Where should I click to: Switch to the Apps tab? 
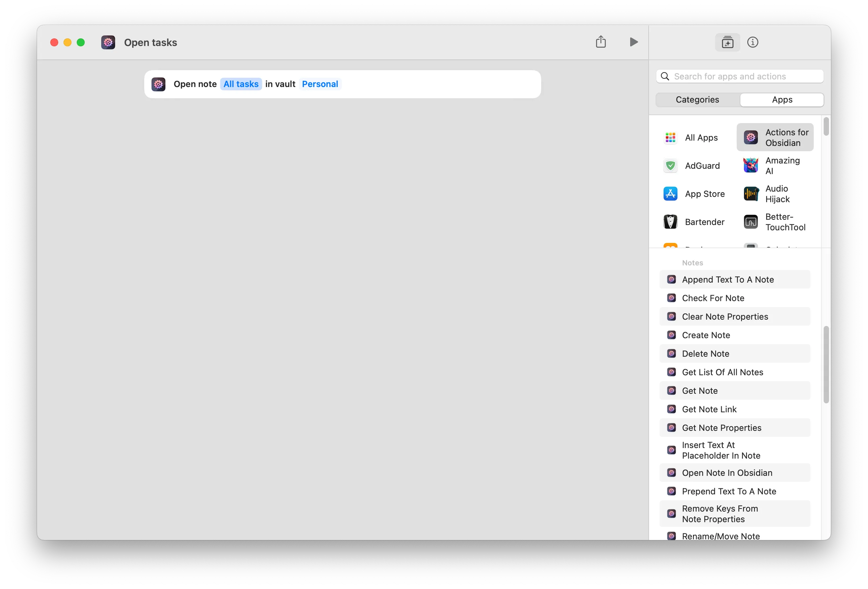point(782,99)
